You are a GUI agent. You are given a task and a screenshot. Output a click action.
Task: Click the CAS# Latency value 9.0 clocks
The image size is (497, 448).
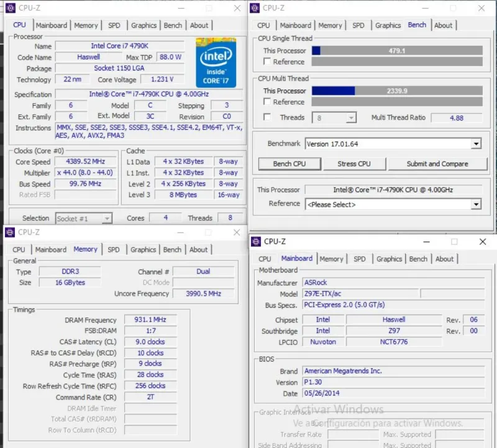tap(150, 342)
